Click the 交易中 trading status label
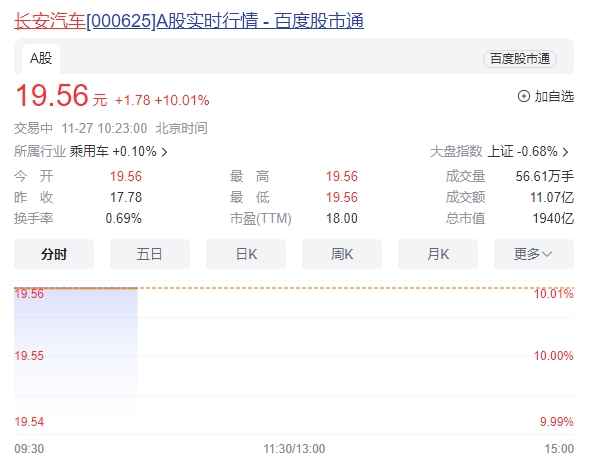The height and width of the screenshot is (460, 592). [x=33, y=128]
